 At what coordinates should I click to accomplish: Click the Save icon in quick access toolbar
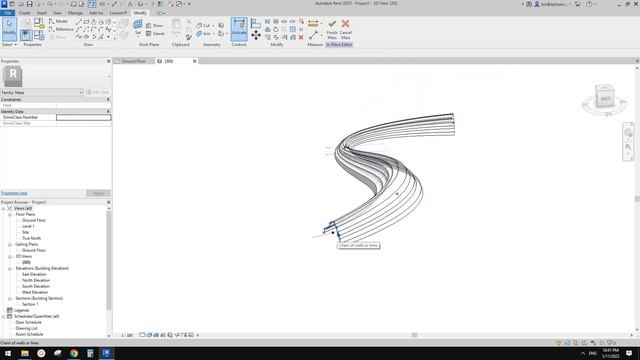tap(29, 4)
